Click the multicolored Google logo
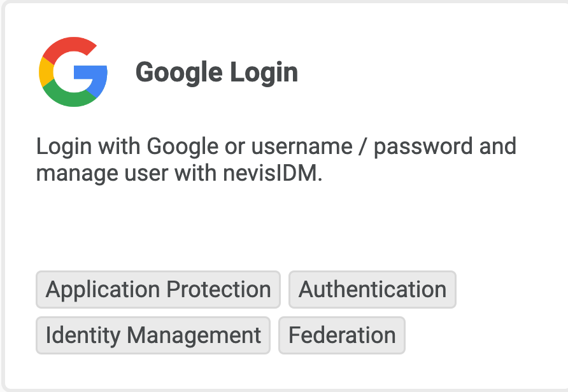The width and height of the screenshot is (568, 392). [73, 72]
